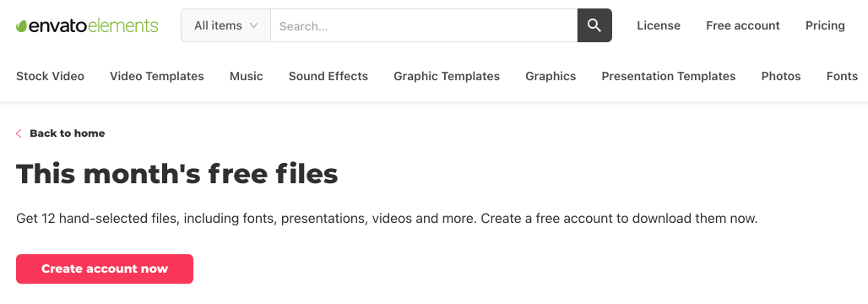
Task: Open the Presentation Templates category
Action: tap(669, 76)
